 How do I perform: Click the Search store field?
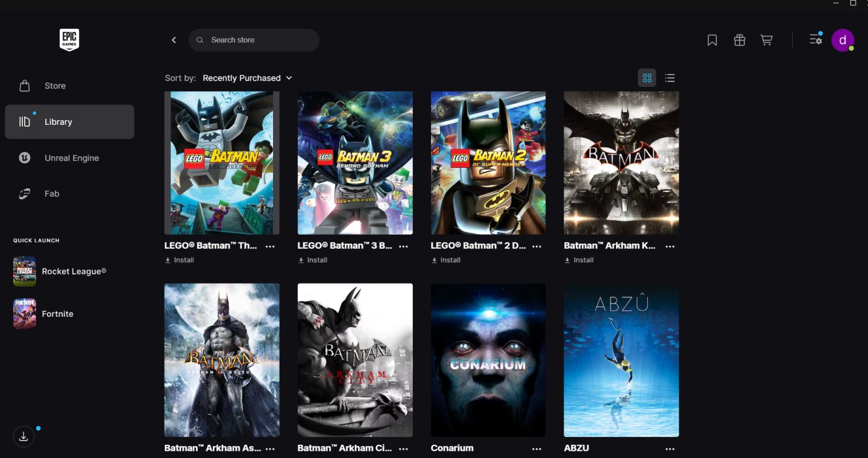pos(254,40)
